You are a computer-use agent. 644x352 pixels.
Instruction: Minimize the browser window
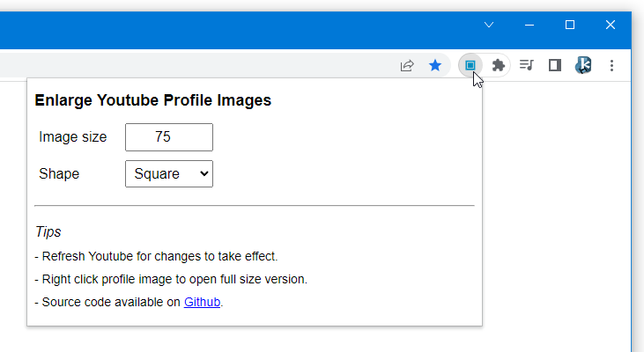(x=529, y=25)
